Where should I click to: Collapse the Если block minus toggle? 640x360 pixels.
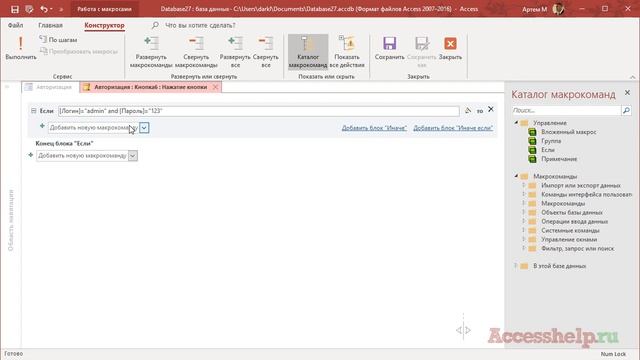point(33,111)
